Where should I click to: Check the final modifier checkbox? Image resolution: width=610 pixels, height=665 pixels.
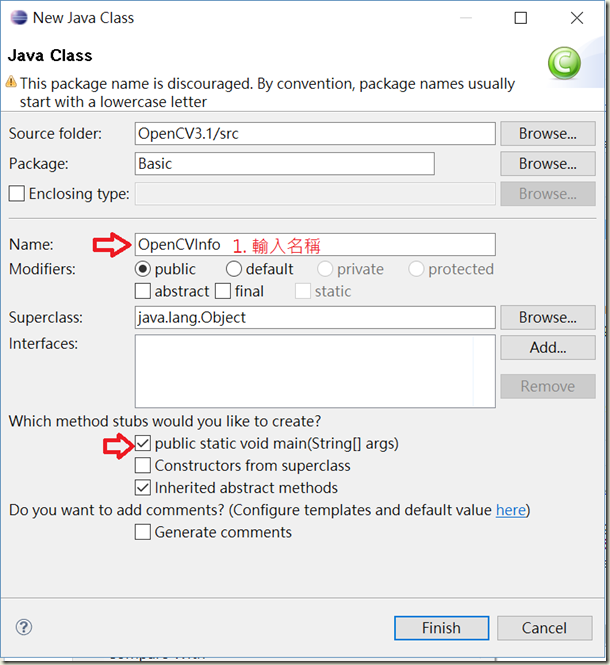(x=223, y=291)
